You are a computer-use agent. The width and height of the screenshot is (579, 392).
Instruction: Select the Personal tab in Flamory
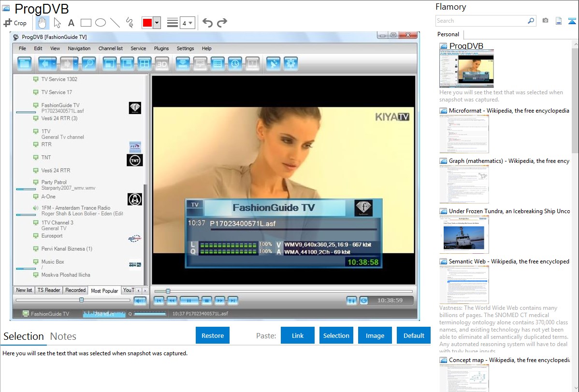click(449, 34)
